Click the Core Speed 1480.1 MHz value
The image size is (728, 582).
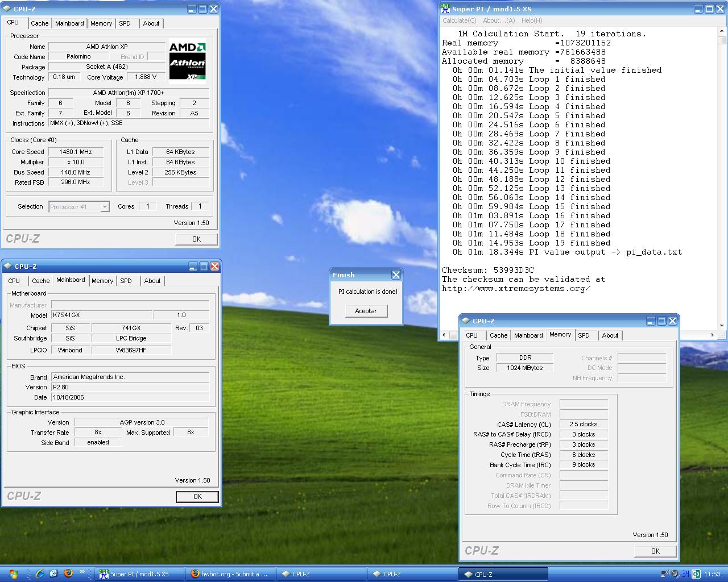pos(76,152)
